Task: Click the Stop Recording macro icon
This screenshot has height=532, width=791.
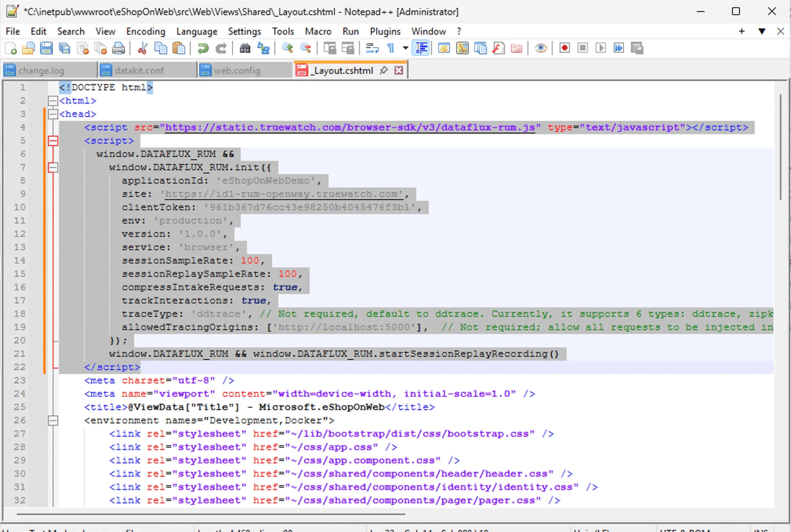Action: coord(582,49)
